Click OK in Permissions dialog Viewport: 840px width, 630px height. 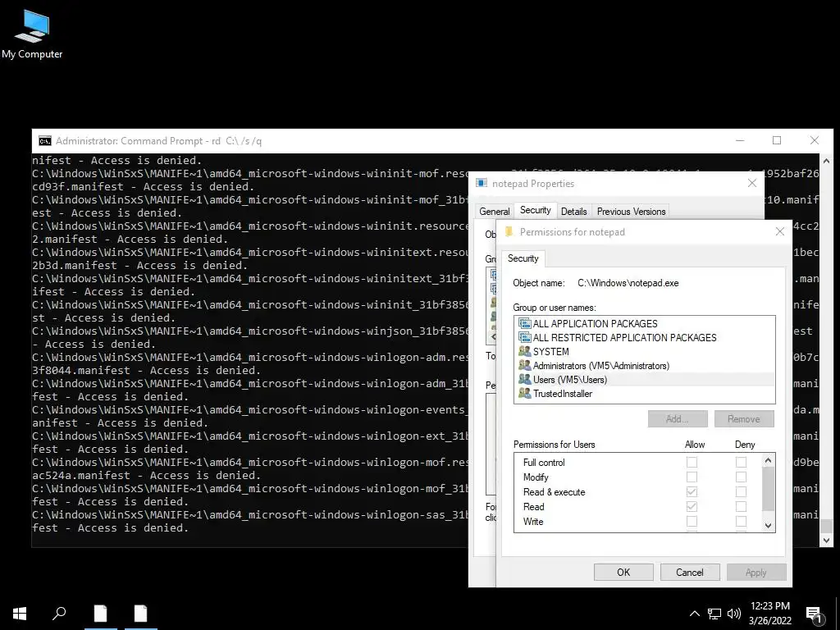tap(623, 572)
